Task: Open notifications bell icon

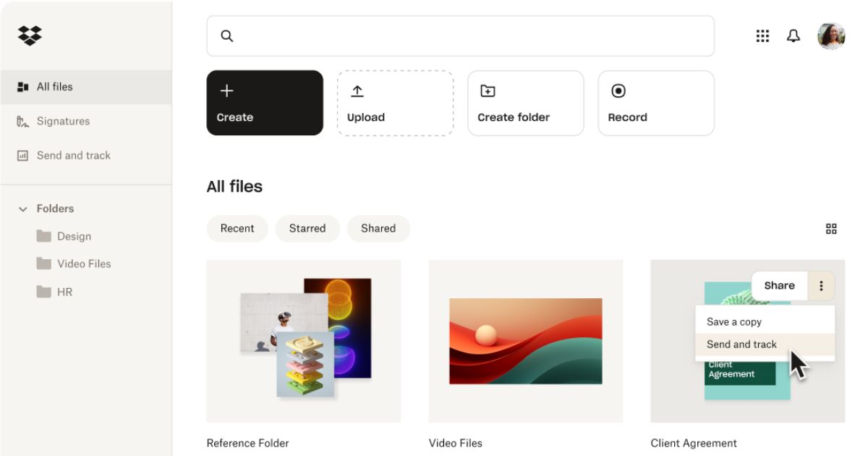Action: [x=793, y=36]
